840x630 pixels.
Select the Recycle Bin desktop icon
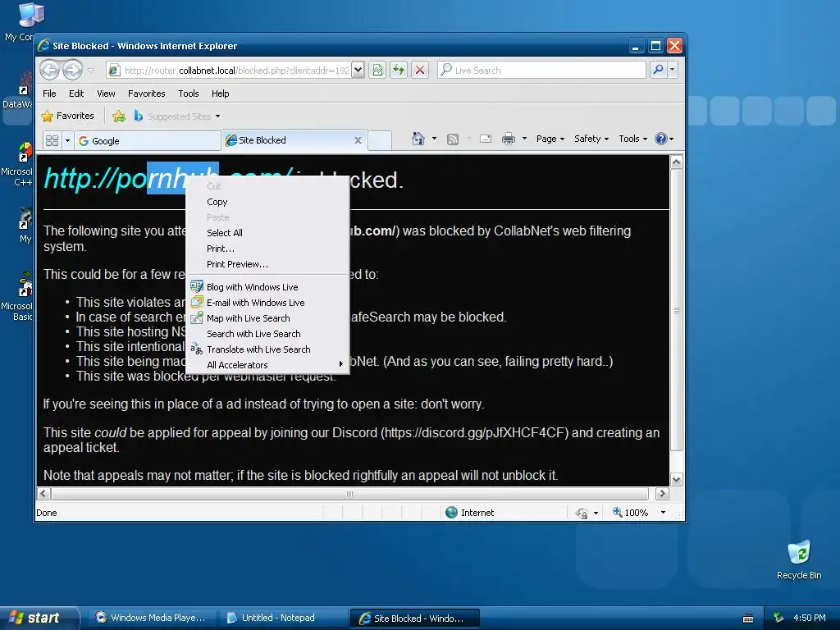799,559
